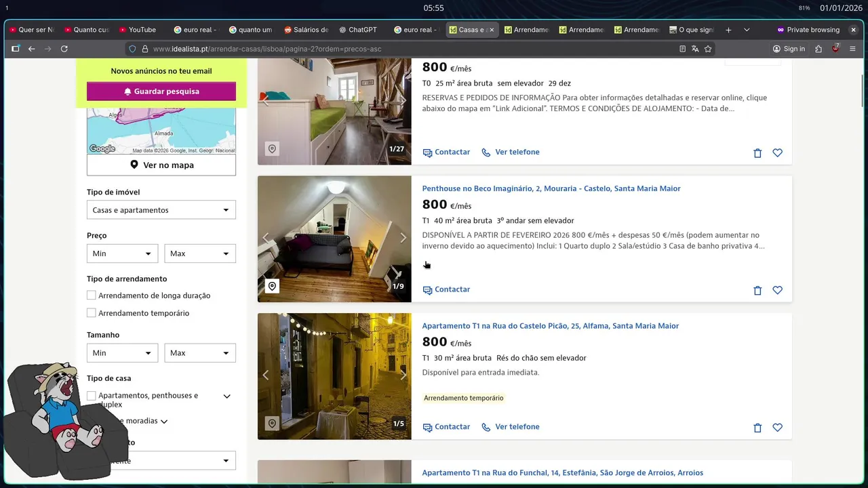Image resolution: width=868 pixels, height=488 pixels.
Task: Click Ver telefone on Castelo Picão listing
Action: [511, 427]
